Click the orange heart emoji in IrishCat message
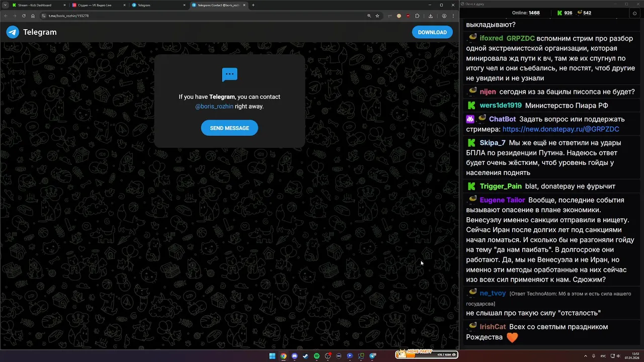Viewport: 644px width, 362px height. 512,337
